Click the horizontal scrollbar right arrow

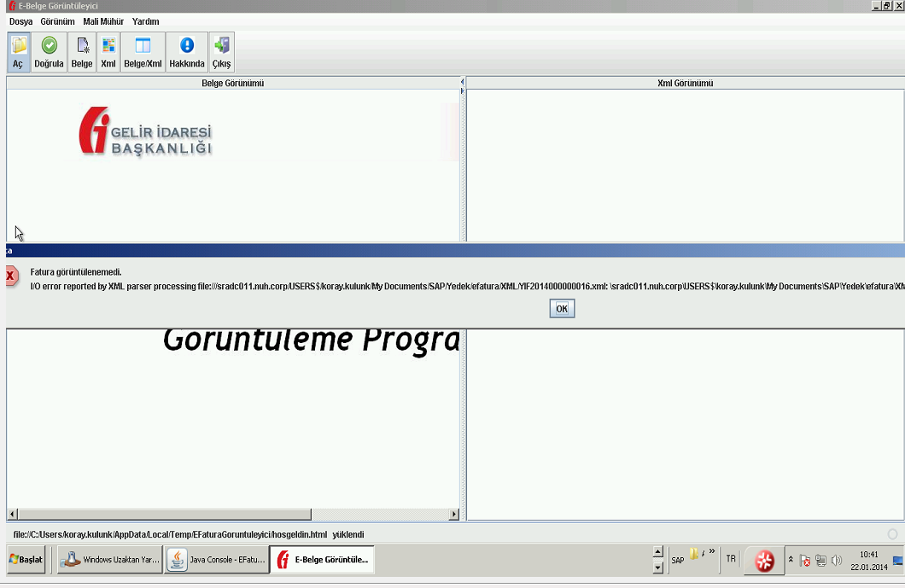coord(453,515)
